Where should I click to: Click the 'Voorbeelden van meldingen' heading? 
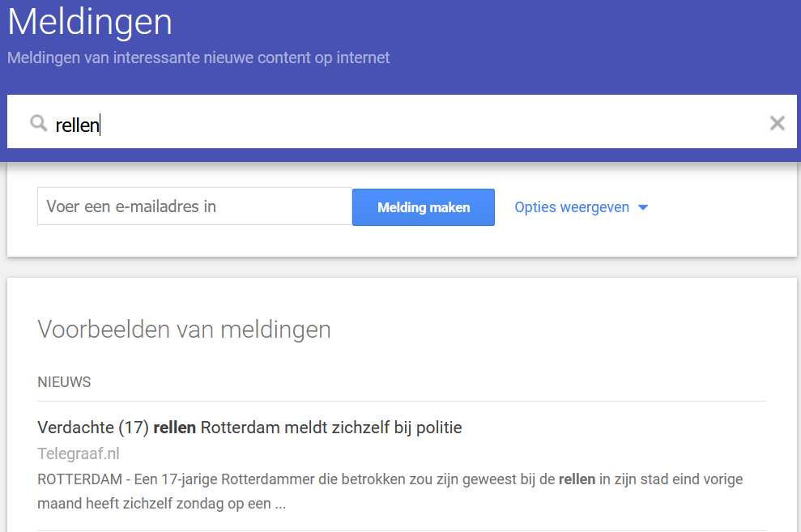(x=184, y=330)
